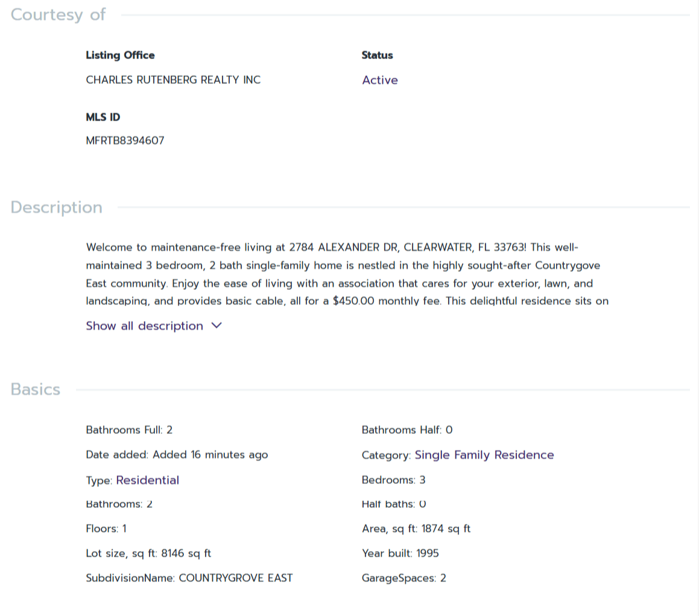Click the Listing Office label

click(120, 55)
